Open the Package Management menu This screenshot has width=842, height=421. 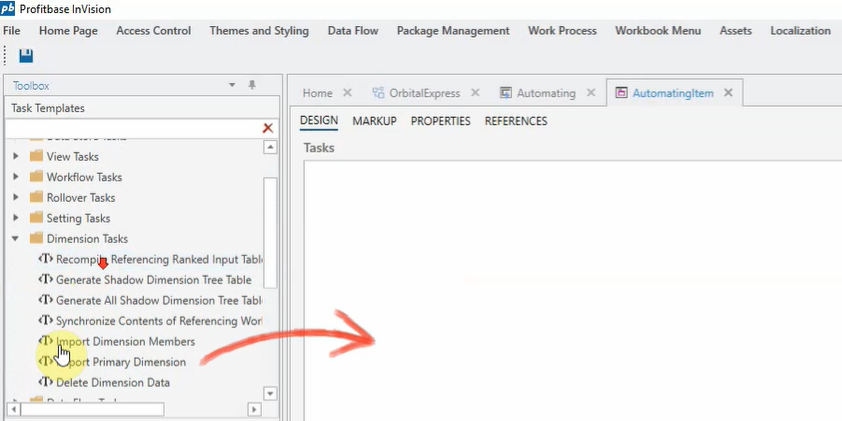(453, 31)
